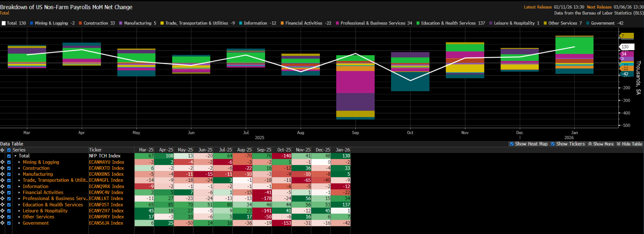644x234 pixels.
Task: Expand the Education & Health Services row
Action: coord(19,205)
